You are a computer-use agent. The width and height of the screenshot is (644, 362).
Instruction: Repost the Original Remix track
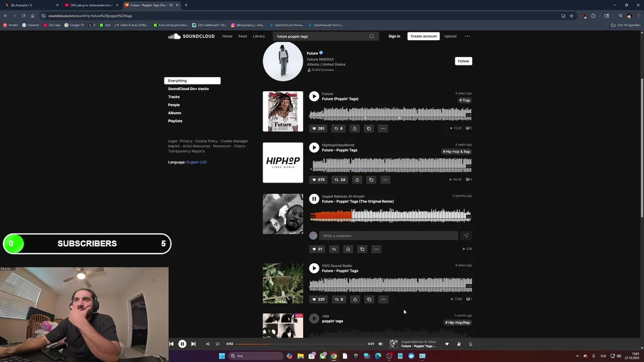tap(334, 249)
